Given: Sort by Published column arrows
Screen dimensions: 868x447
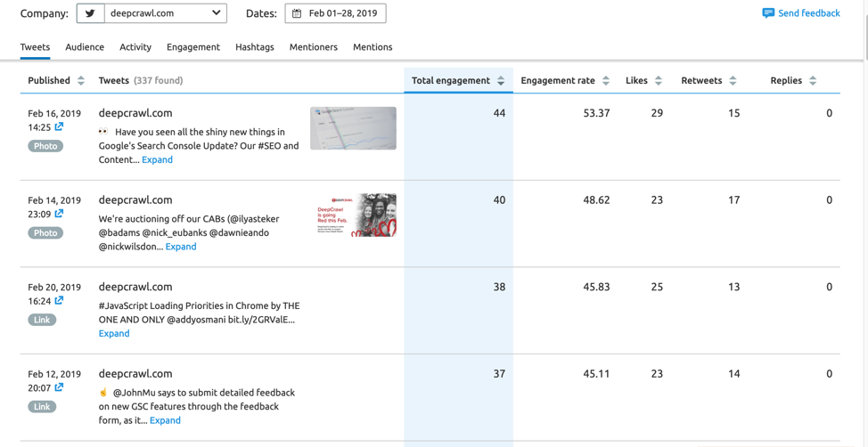Looking at the screenshot, I should coord(81,81).
